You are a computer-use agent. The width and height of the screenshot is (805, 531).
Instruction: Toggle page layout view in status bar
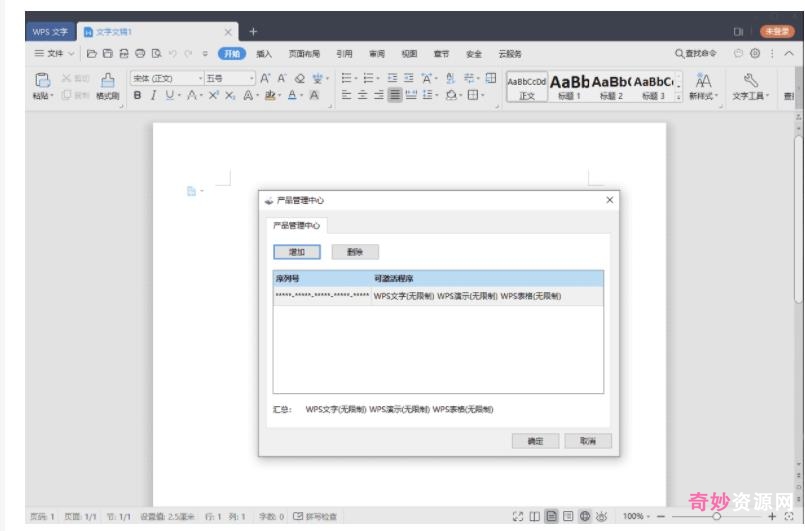[x=551, y=516]
